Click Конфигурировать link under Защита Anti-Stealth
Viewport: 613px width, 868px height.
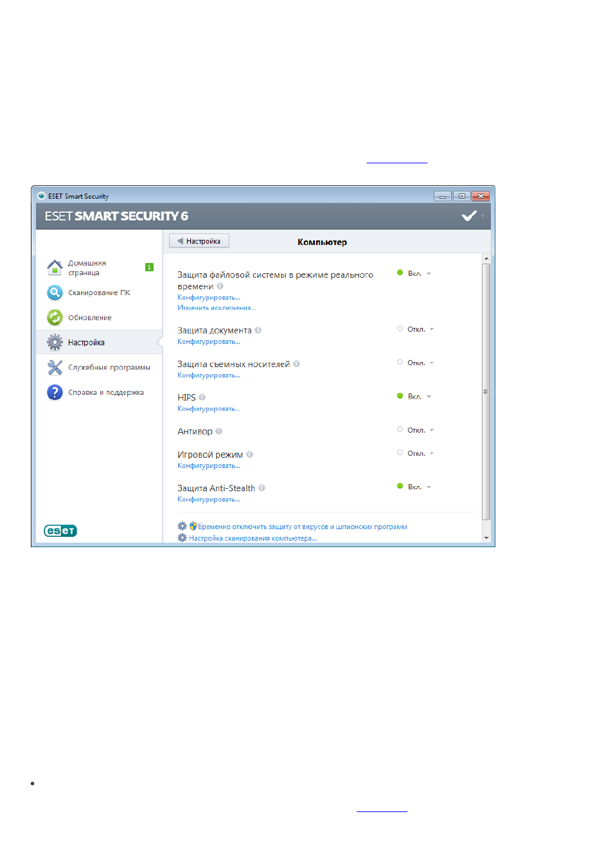pos(209,500)
